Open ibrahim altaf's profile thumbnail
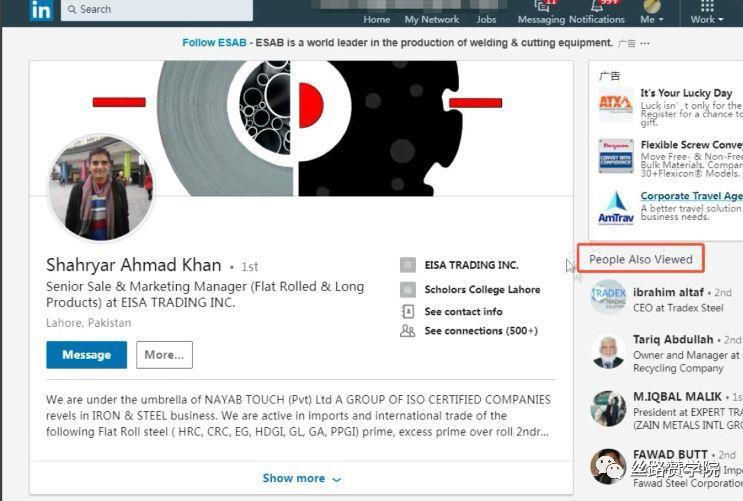Image resolution: width=743 pixels, height=501 pixels. [x=608, y=297]
